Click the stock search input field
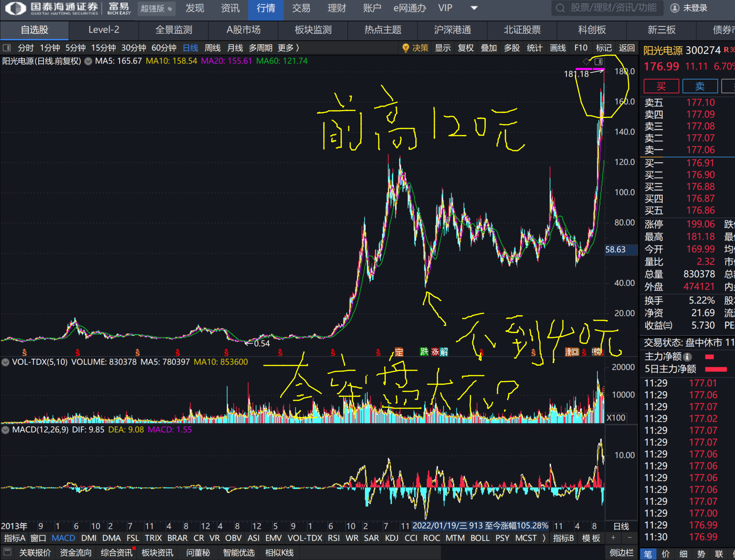The image size is (735, 560). (x=613, y=8)
